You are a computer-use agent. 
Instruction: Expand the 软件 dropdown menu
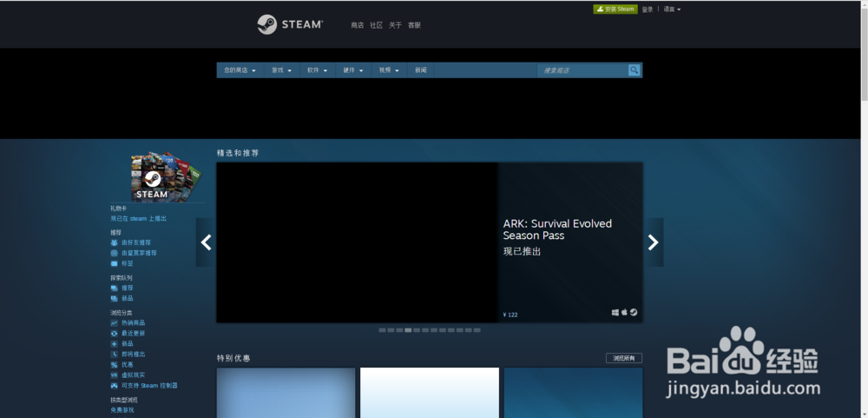click(x=317, y=70)
